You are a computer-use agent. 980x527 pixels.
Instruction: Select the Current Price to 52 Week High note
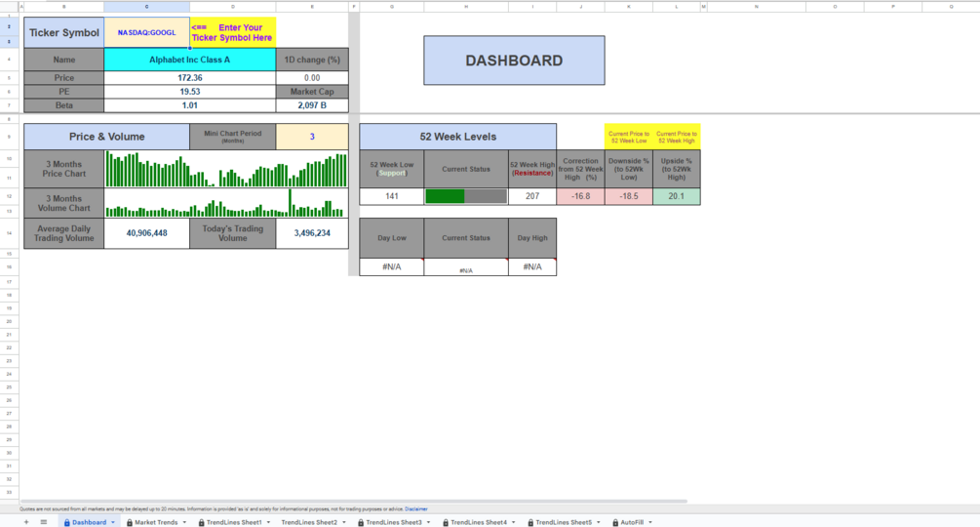(x=677, y=137)
